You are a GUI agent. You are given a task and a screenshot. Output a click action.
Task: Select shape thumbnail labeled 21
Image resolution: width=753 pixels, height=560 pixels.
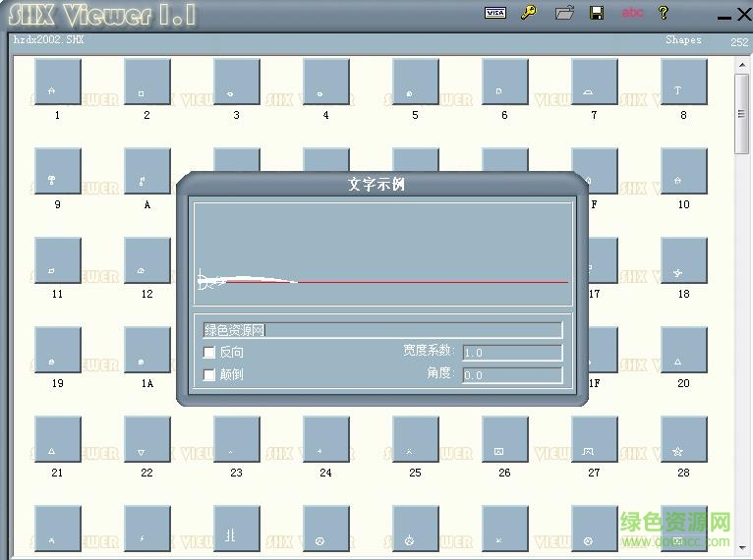tap(58, 439)
